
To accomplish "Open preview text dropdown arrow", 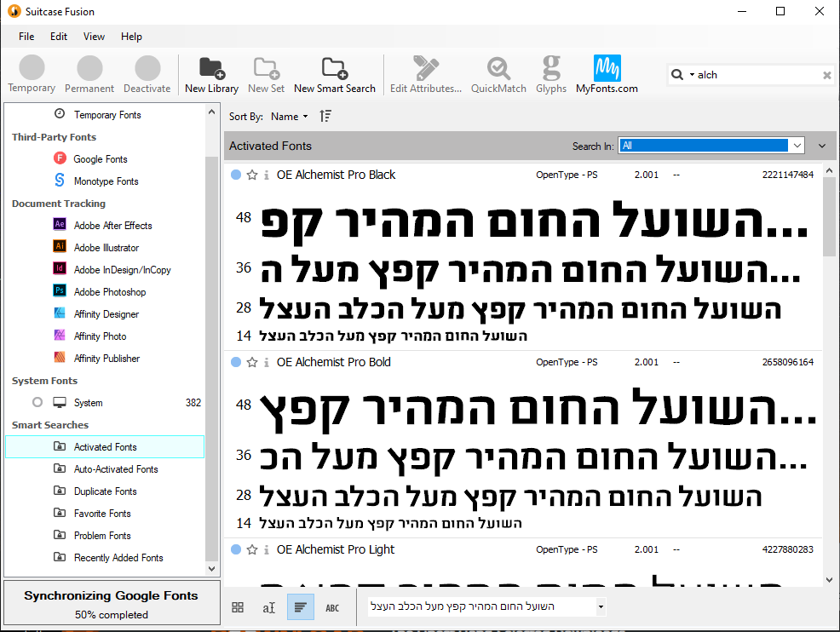I will (601, 606).
